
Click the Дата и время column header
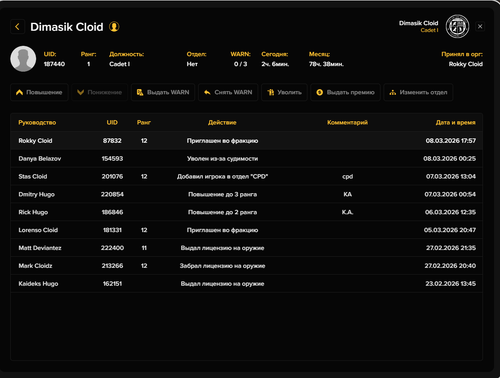[456, 123]
